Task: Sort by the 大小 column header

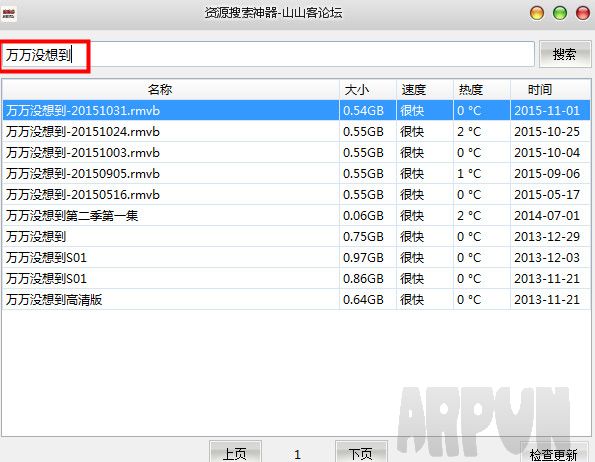Action: (x=368, y=90)
